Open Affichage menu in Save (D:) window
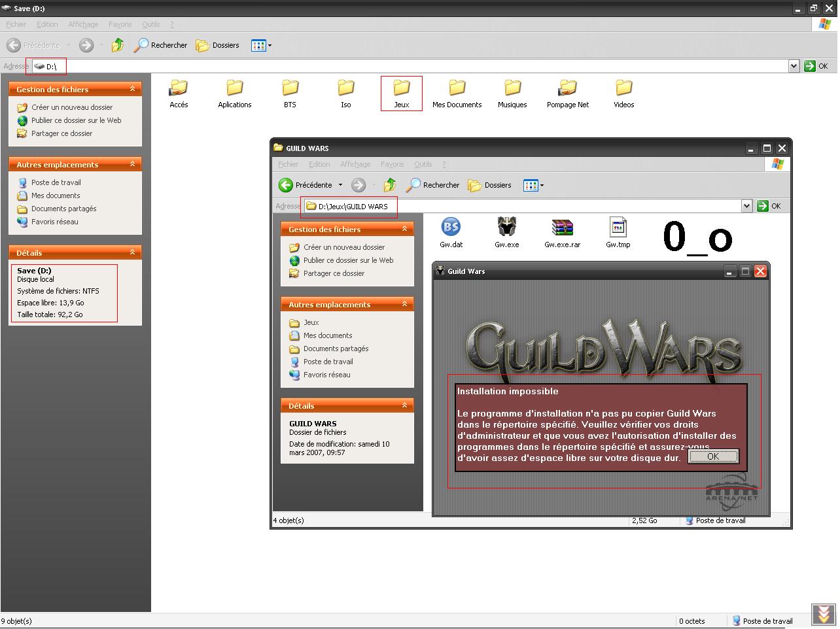 click(x=83, y=24)
